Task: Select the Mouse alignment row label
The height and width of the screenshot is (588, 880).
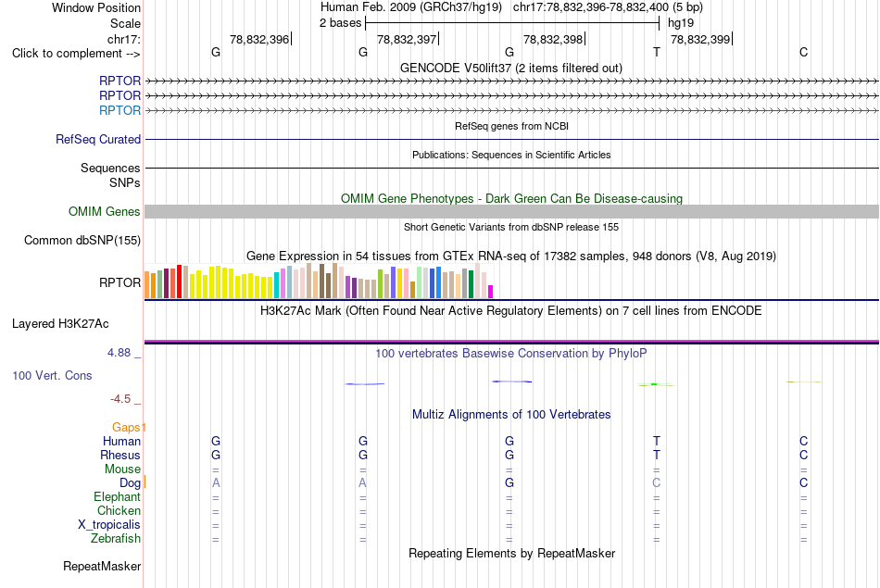Action: [x=122, y=469]
